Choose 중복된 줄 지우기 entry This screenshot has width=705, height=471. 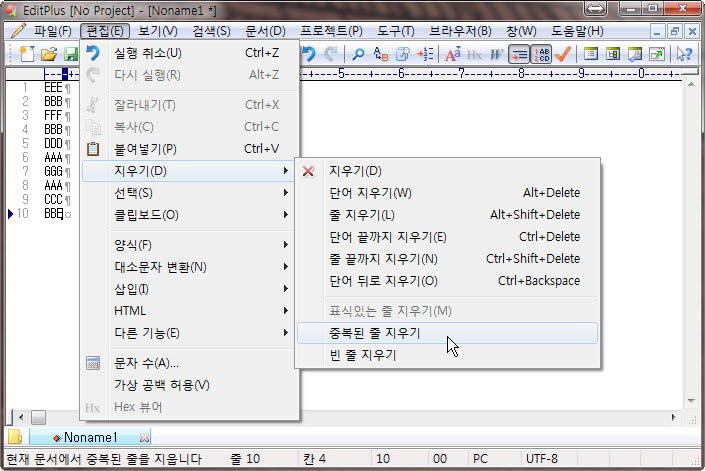click(x=447, y=333)
